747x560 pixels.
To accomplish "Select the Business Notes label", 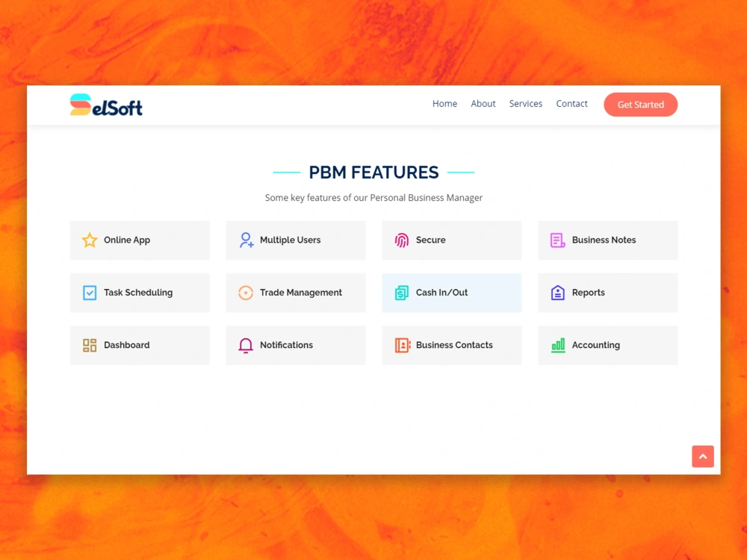I will point(604,240).
